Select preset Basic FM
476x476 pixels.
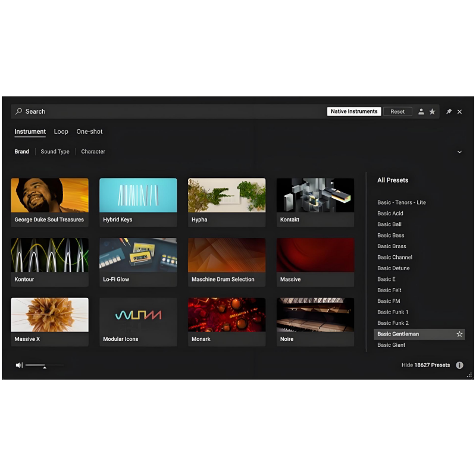[389, 301]
